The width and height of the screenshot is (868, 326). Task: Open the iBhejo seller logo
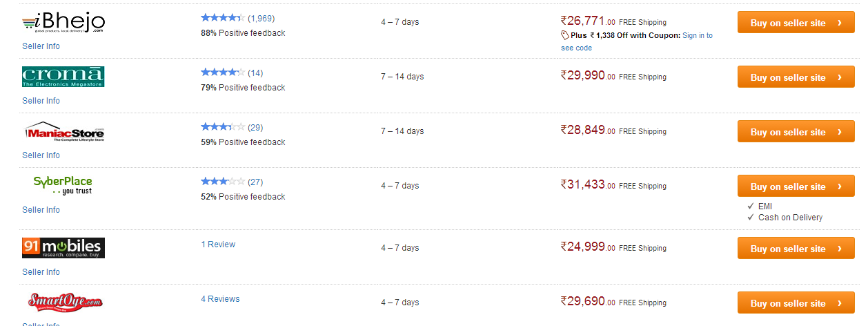pos(63,24)
